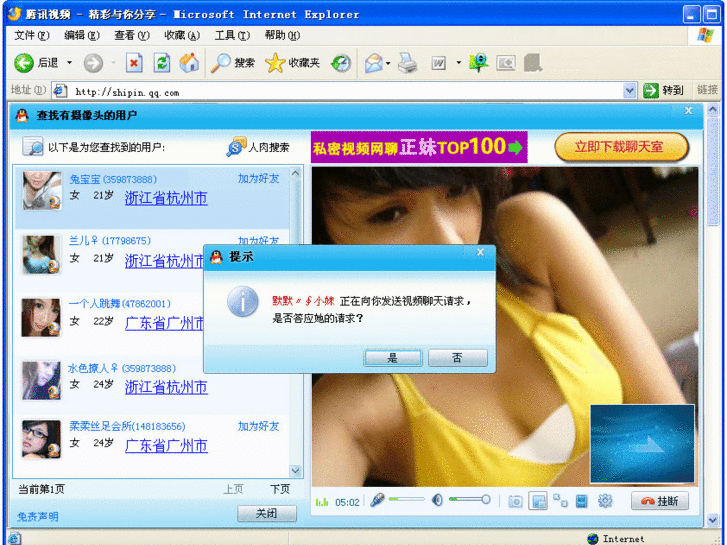Click the Mail envelope icon
Screen dimensions: 727x545
click(374, 63)
